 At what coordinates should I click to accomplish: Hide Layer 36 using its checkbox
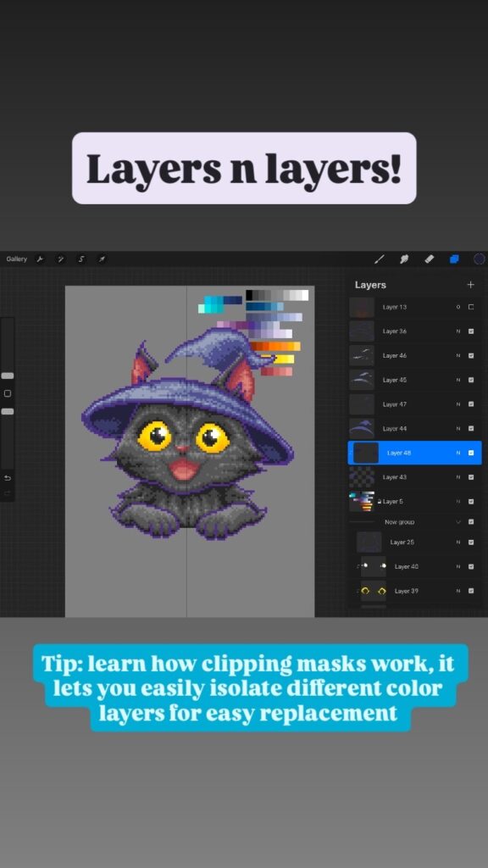(x=471, y=331)
